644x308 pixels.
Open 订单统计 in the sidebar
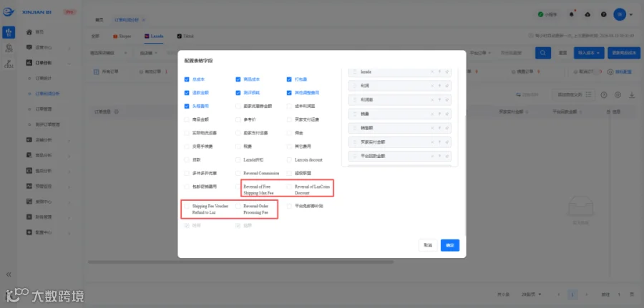pos(43,79)
